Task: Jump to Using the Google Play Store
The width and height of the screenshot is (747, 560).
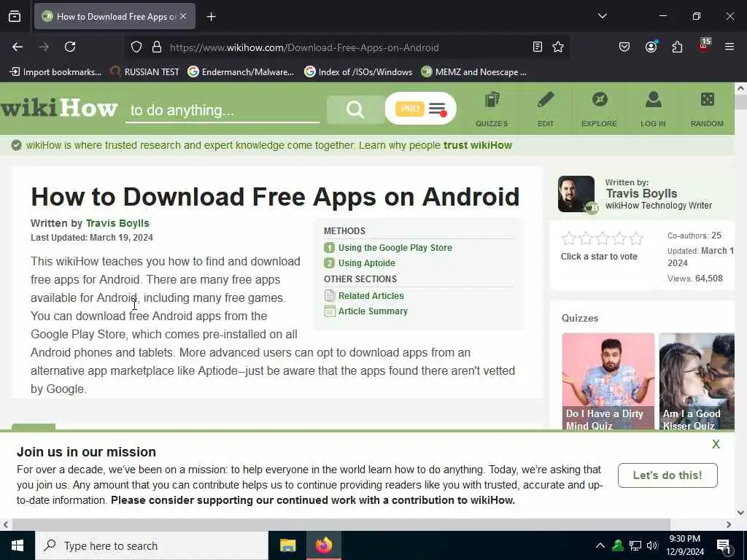Action: click(x=395, y=248)
